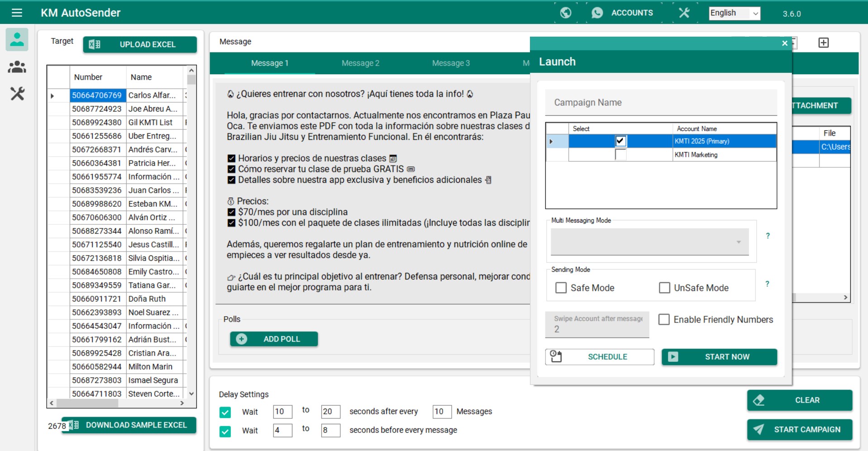Open the groups sidebar icon

[x=17, y=67]
